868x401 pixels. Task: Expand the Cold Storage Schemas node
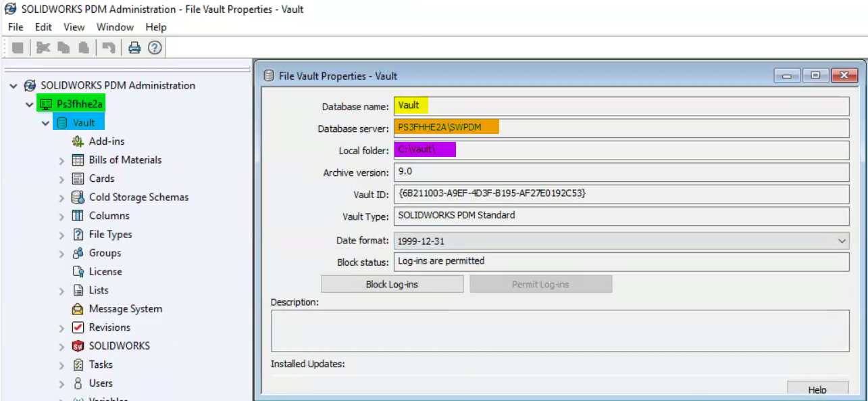click(61, 198)
